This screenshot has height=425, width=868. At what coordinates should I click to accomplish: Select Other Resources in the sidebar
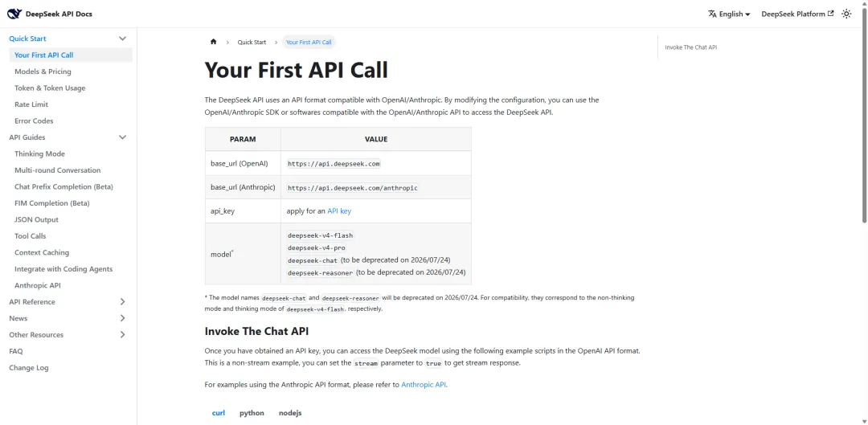(x=36, y=335)
